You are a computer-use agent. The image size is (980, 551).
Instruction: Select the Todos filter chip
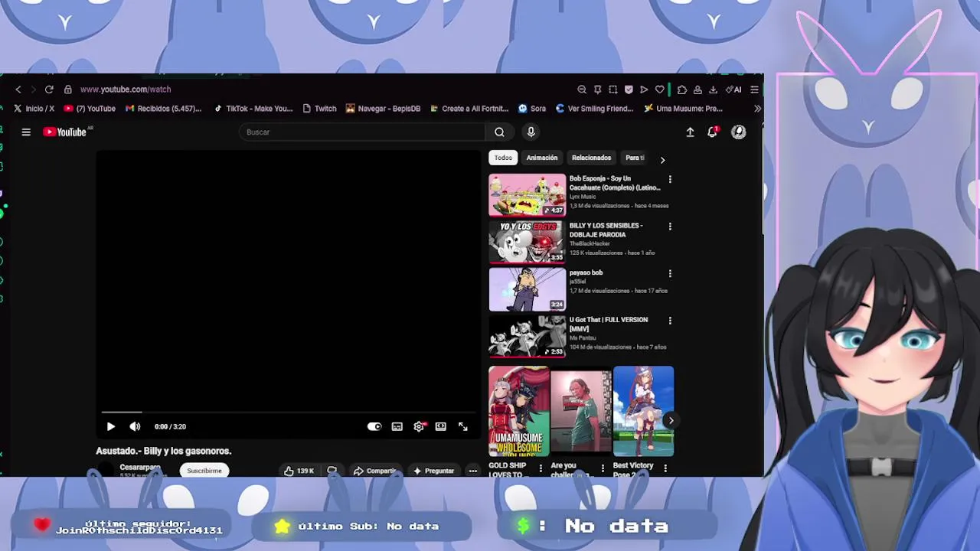[503, 158]
